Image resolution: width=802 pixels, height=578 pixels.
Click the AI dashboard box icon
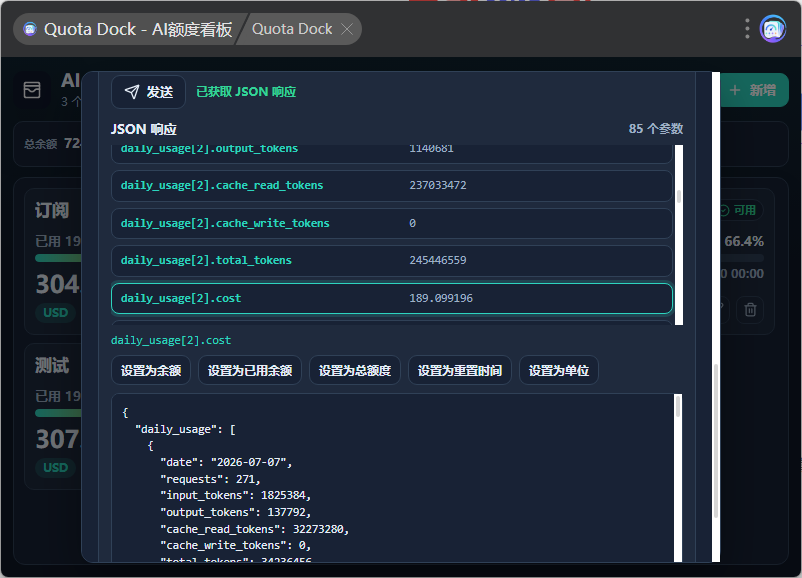point(32,90)
